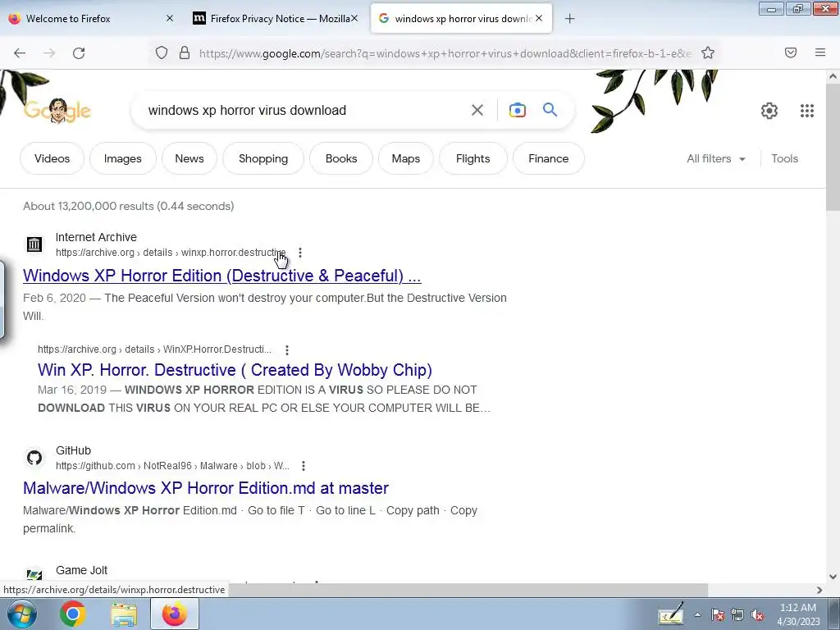
Task: Click the Google doodle logo
Action: point(57,111)
